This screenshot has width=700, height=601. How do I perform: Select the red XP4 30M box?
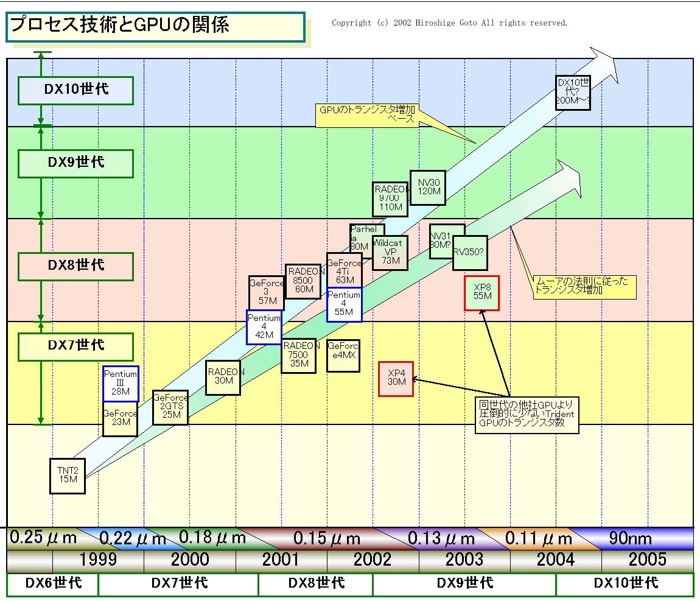(396, 379)
